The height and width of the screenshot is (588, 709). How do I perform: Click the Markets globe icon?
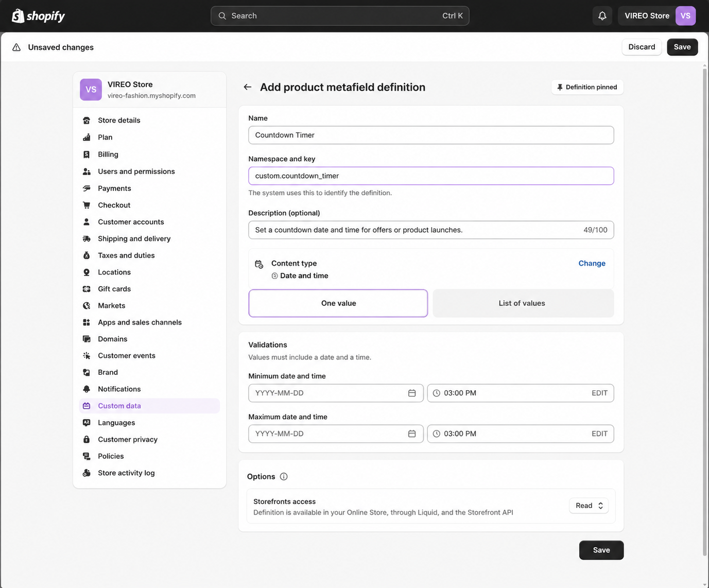87,306
